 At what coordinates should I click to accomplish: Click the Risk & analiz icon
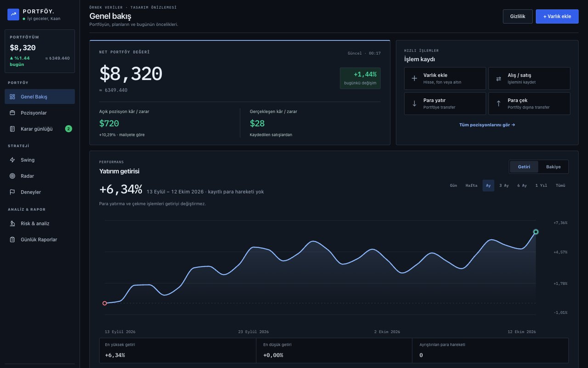tap(12, 224)
